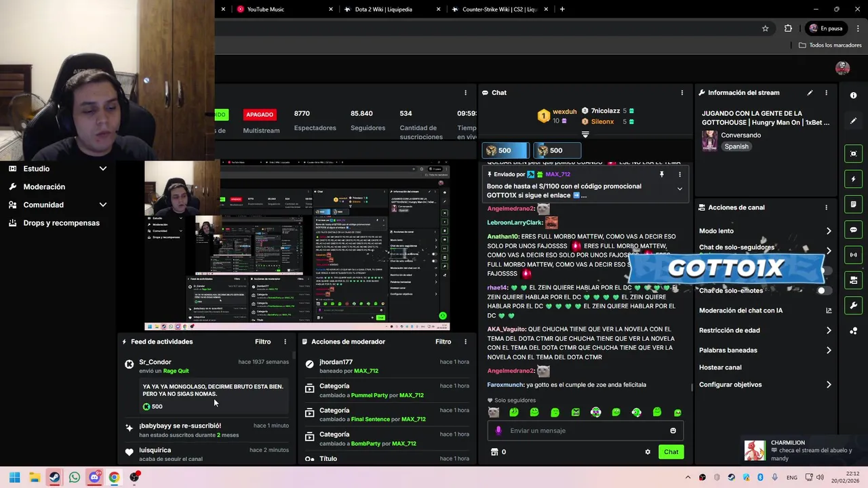Open the Chat panel three-dot menu

coord(682,93)
